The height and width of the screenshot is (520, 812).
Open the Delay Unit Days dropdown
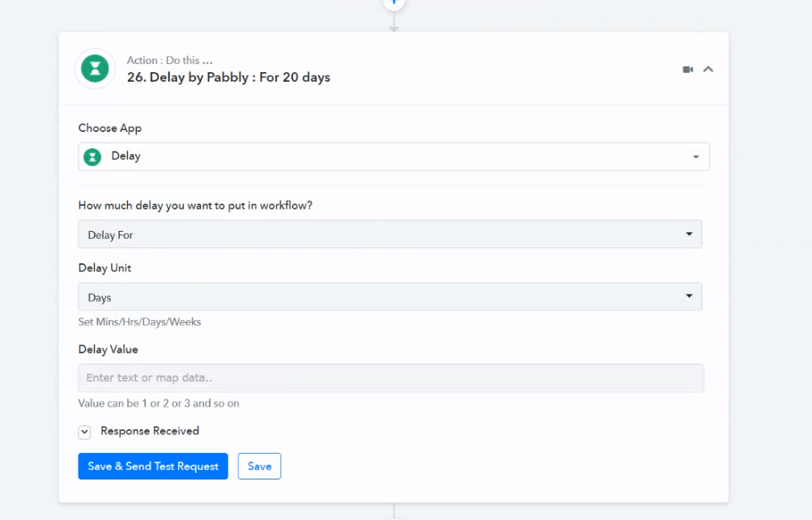[390, 296]
